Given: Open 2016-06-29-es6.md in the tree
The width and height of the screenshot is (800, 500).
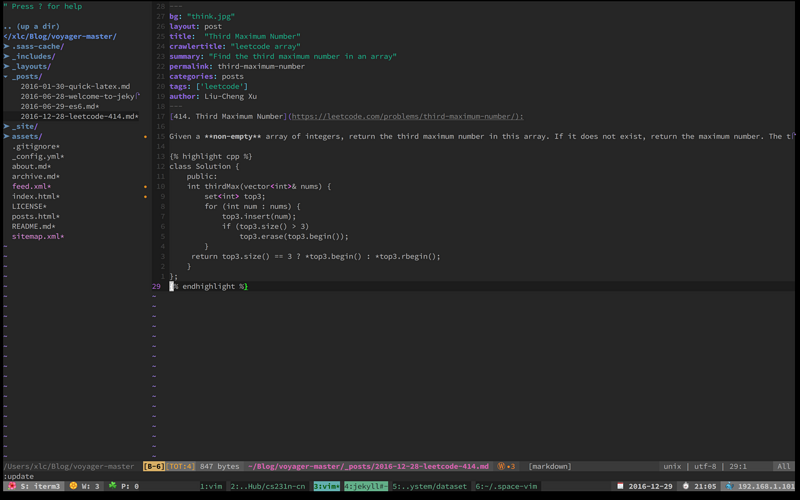Looking at the screenshot, I should click(x=60, y=106).
